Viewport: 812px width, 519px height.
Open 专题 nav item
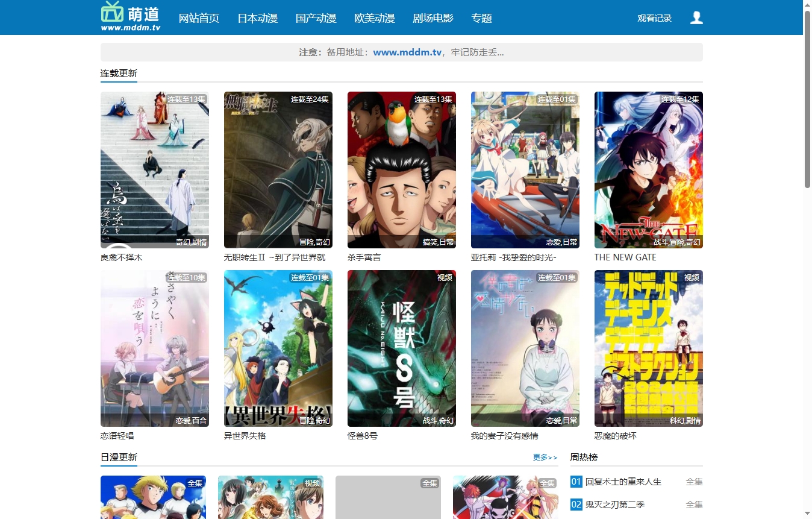(481, 18)
